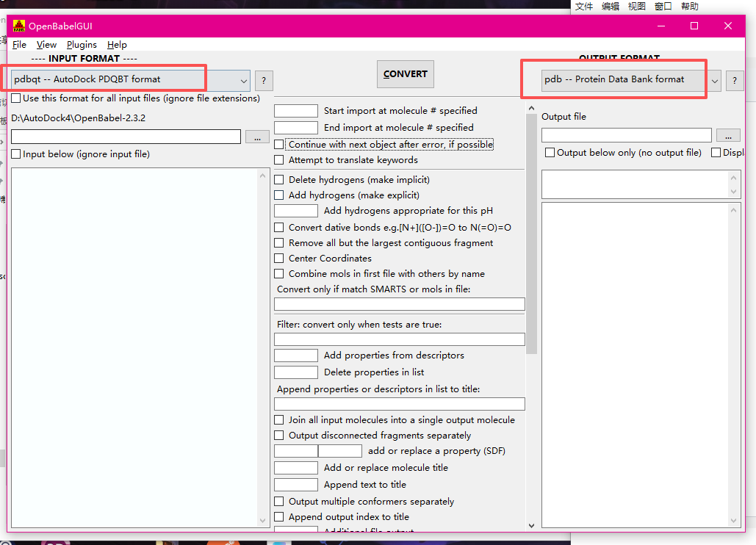Open the Help menu

point(117,45)
